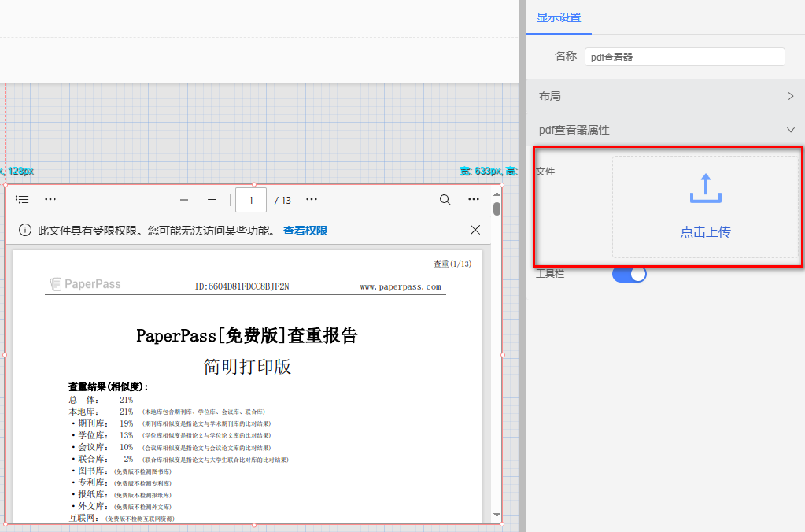Viewport: 805px width, 532px height.
Task: Click the PDF viewer vertical scrollbar thumb
Action: (x=497, y=209)
